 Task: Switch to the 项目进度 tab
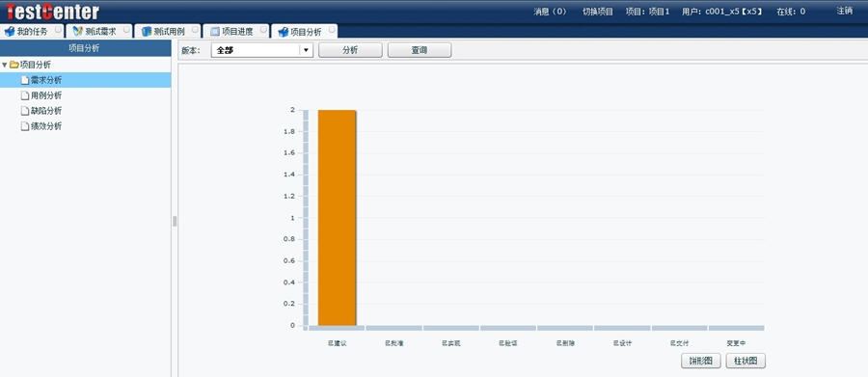click(x=237, y=31)
